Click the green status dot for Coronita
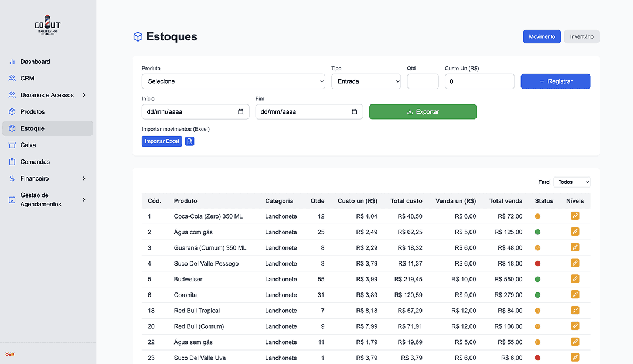Viewport: 633px width, 364px height. point(537,295)
